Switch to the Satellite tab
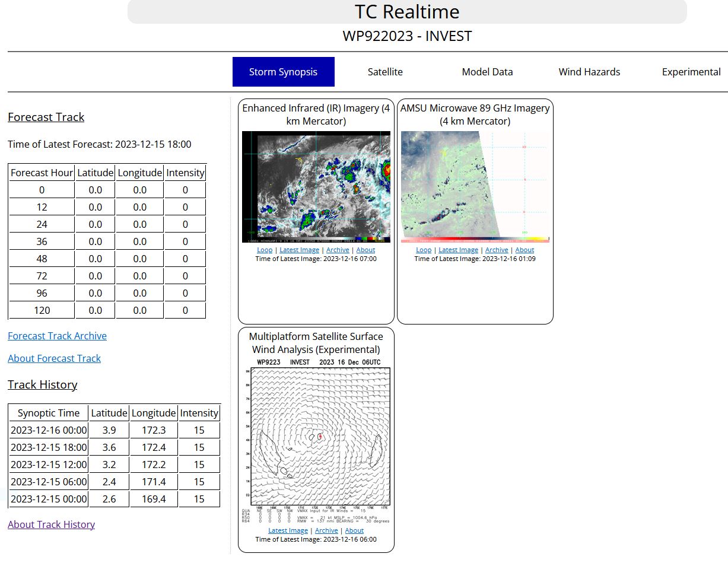Viewport: 728px width, 563px height. pyautogui.click(x=385, y=72)
